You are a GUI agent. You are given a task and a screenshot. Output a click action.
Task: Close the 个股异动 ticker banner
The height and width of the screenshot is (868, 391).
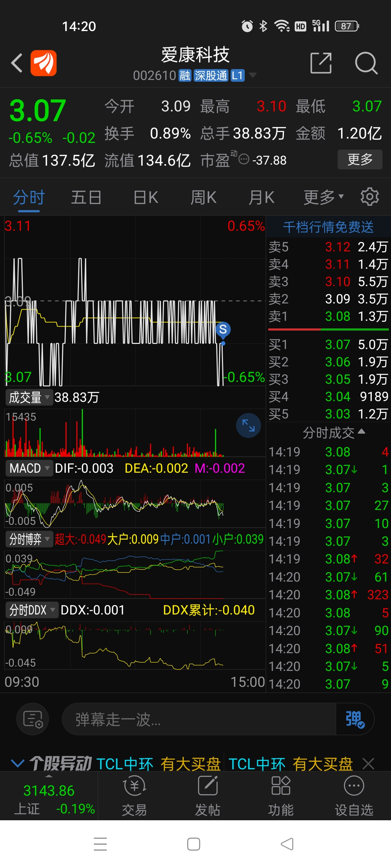[x=369, y=764]
